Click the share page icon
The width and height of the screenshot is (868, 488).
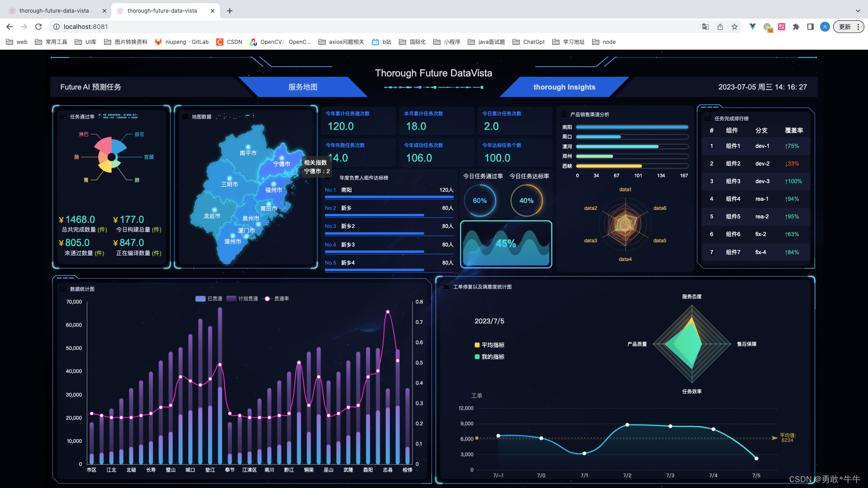(720, 27)
